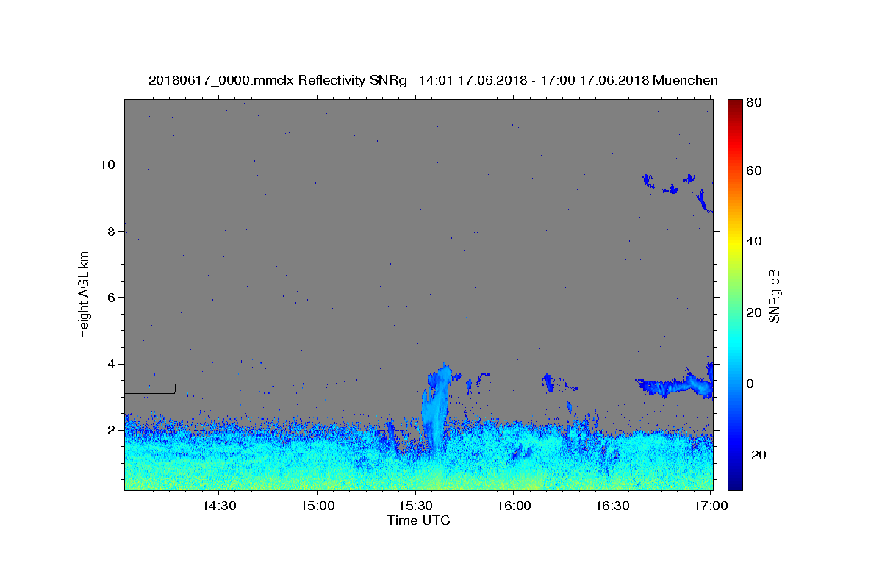This screenshot has height=588, width=882.
Task: Click the 14:30 time tick label
Action: point(218,506)
